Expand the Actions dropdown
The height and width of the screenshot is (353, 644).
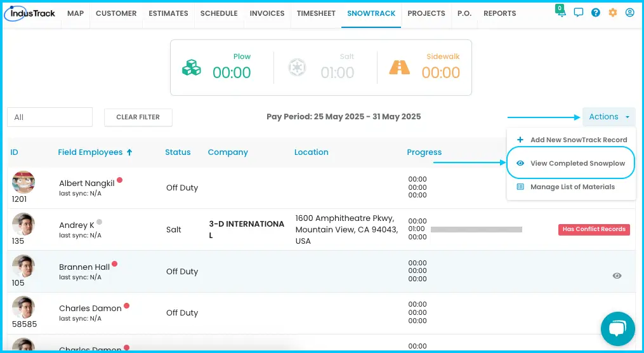click(x=608, y=117)
